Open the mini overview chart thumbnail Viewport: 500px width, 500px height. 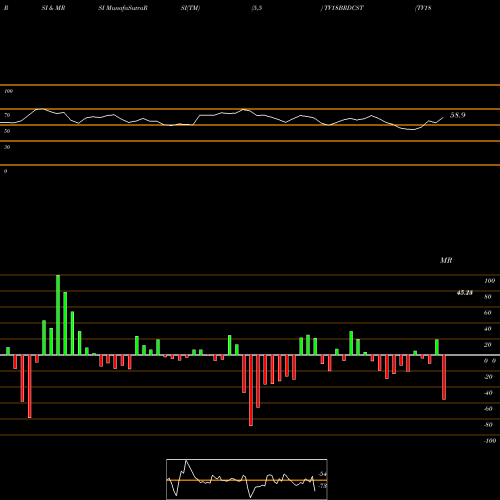247,479
